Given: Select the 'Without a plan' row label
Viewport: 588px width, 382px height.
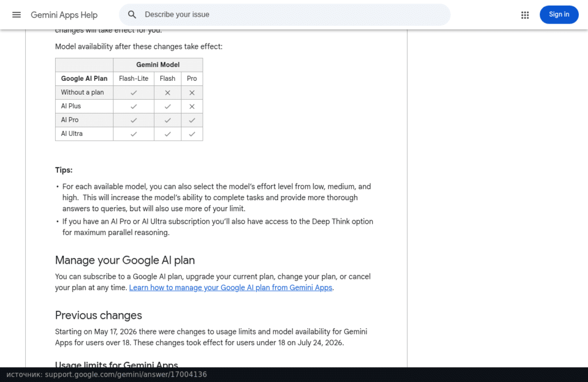Looking at the screenshot, I should pyautogui.click(x=83, y=92).
